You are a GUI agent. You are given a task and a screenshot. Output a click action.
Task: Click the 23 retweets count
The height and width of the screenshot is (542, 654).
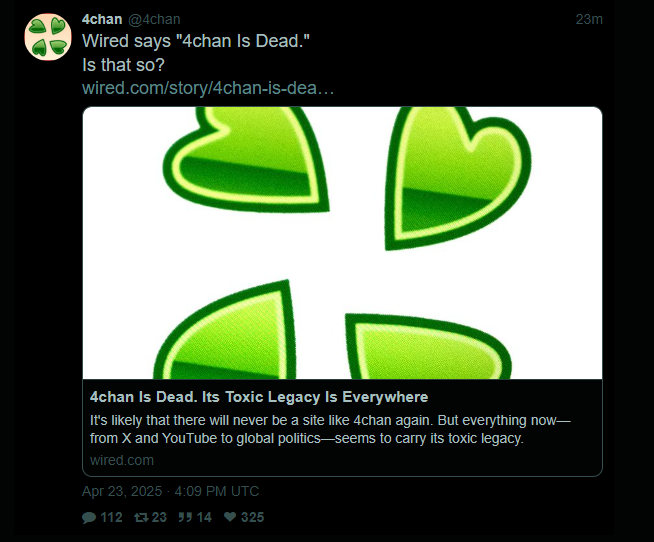pyautogui.click(x=159, y=517)
